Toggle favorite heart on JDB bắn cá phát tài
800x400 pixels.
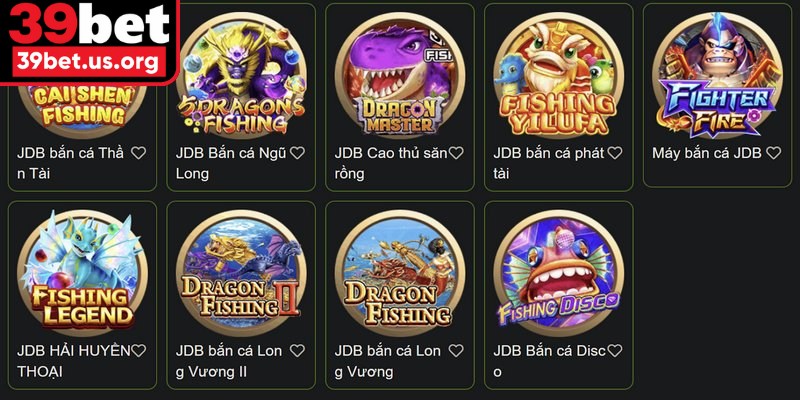[614, 153]
